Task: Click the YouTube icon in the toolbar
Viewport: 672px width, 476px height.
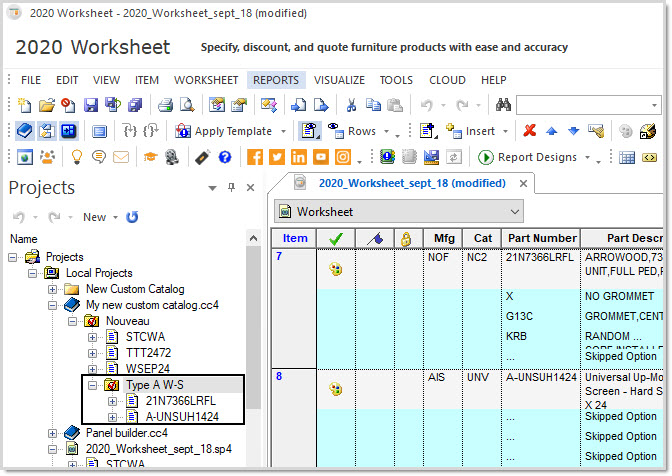Action: 321,157
